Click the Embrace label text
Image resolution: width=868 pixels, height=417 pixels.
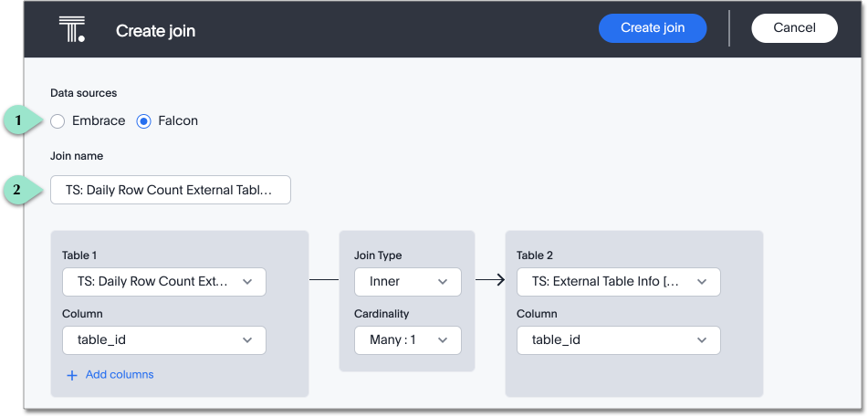point(99,120)
